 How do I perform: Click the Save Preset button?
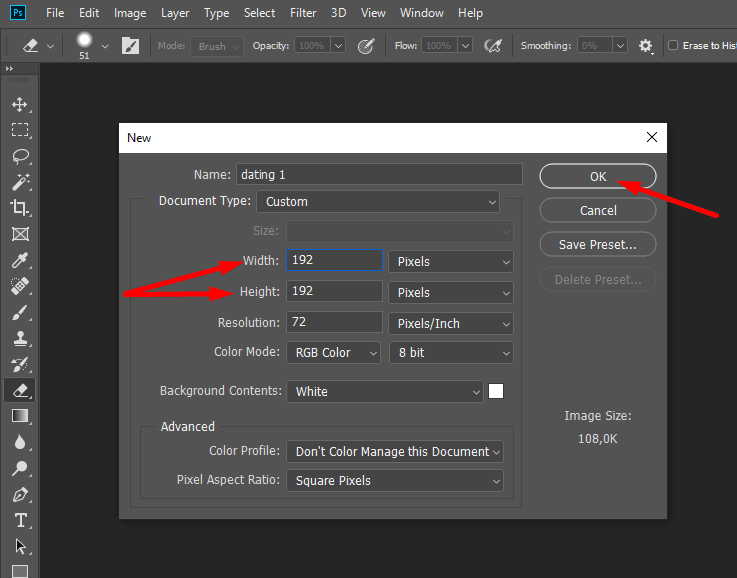(598, 244)
